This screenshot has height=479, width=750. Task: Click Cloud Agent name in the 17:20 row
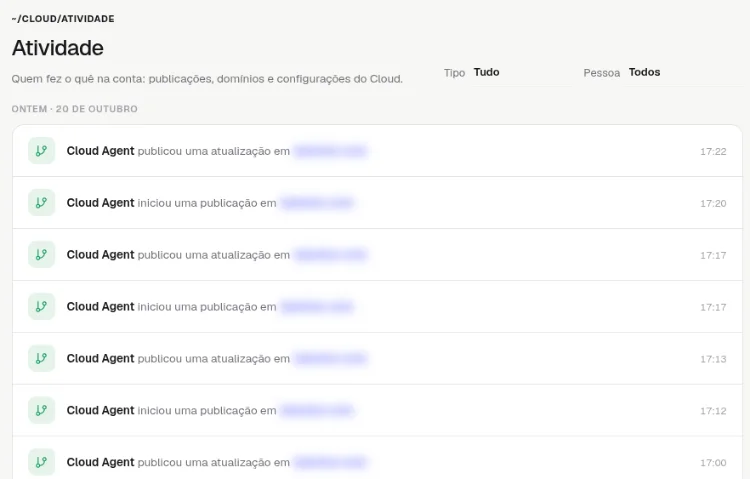(x=100, y=203)
